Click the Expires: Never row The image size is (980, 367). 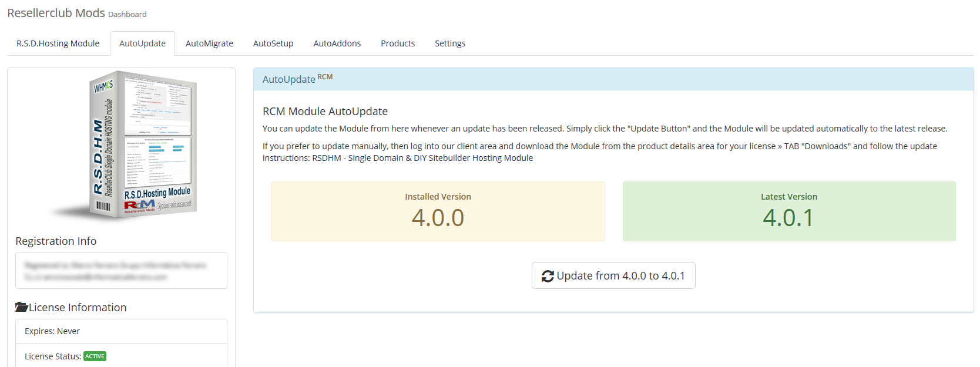click(121, 331)
